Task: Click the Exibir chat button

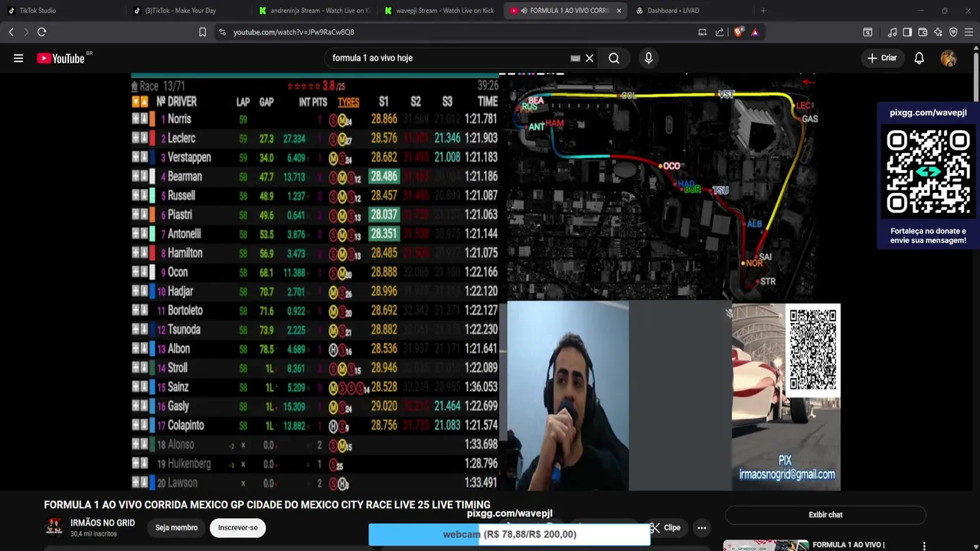Action: point(825,515)
